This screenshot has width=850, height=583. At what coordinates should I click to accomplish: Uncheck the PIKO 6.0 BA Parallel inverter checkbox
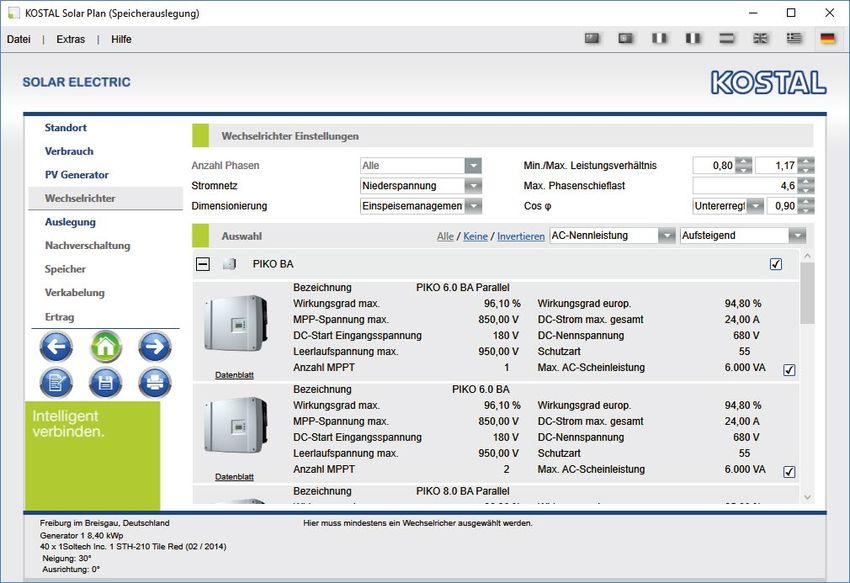click(x=789, y=370)
